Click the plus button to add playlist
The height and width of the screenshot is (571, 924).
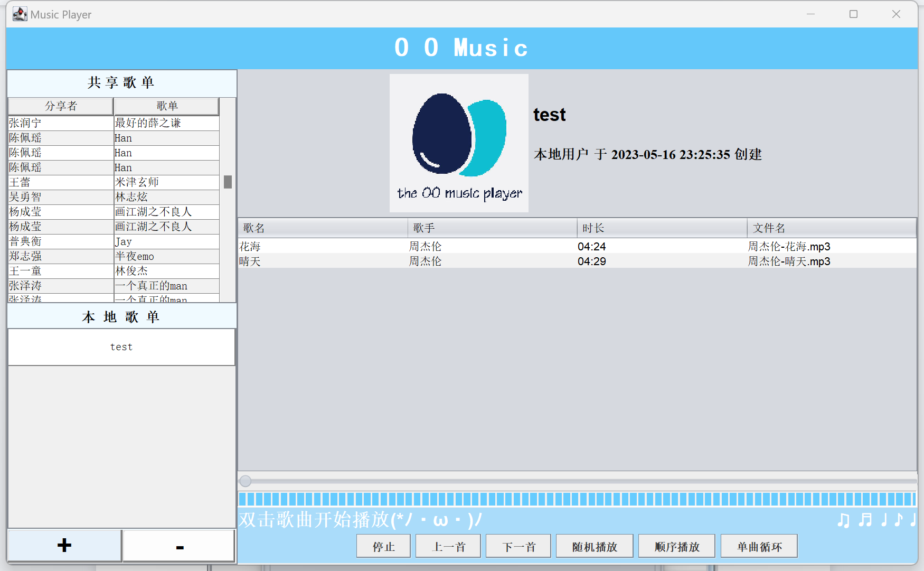pyautogui.click(x=64, y=545)
